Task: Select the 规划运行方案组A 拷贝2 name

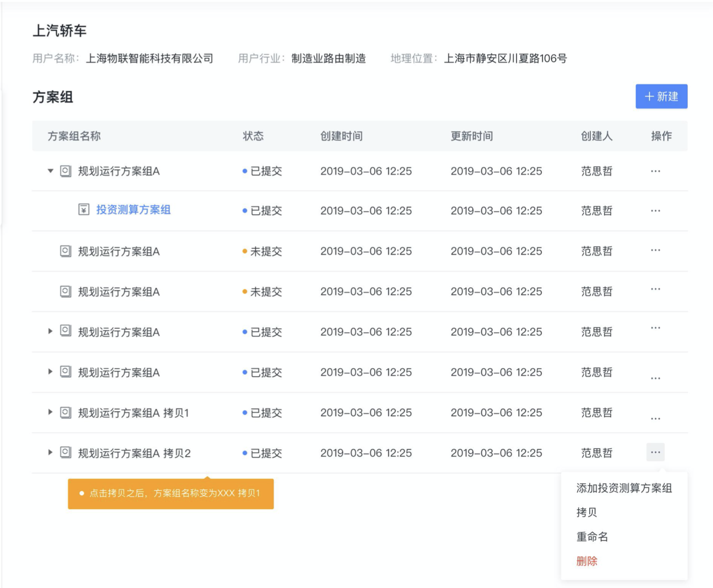Action: tap(134, 453)
